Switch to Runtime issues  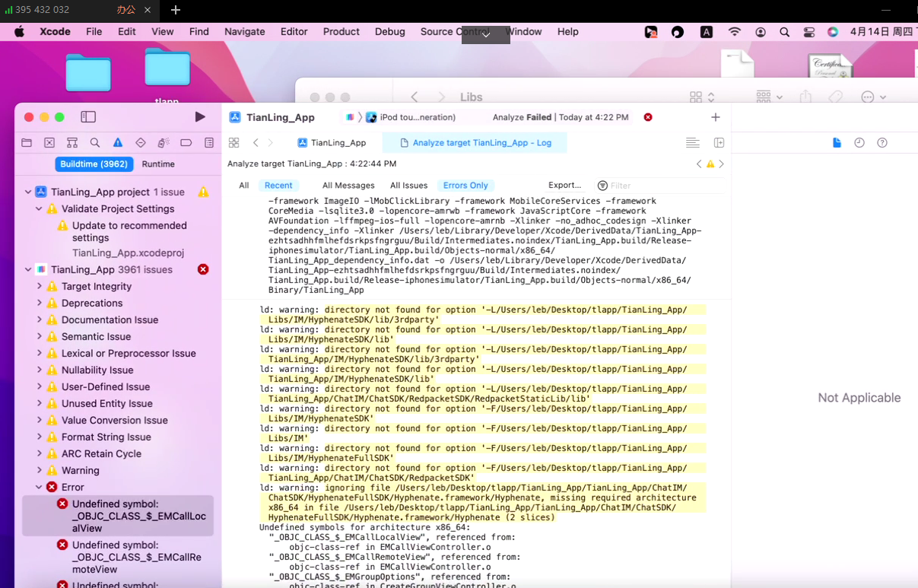158,164
